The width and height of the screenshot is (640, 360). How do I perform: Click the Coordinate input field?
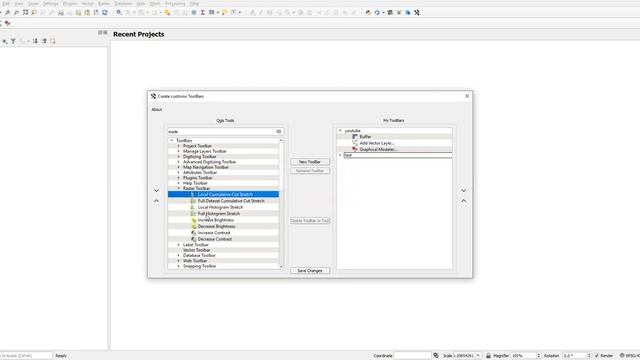[x=412, y=356]
